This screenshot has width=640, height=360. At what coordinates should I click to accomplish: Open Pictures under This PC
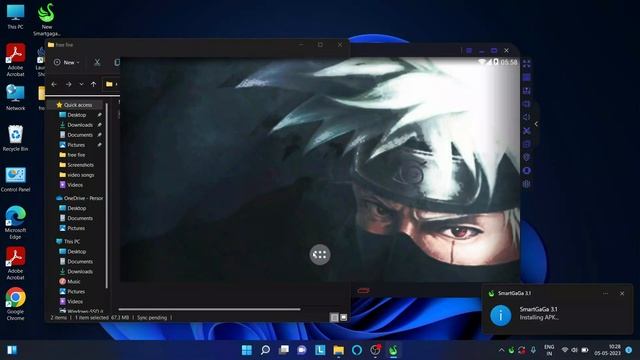click(x=72, y=291)
